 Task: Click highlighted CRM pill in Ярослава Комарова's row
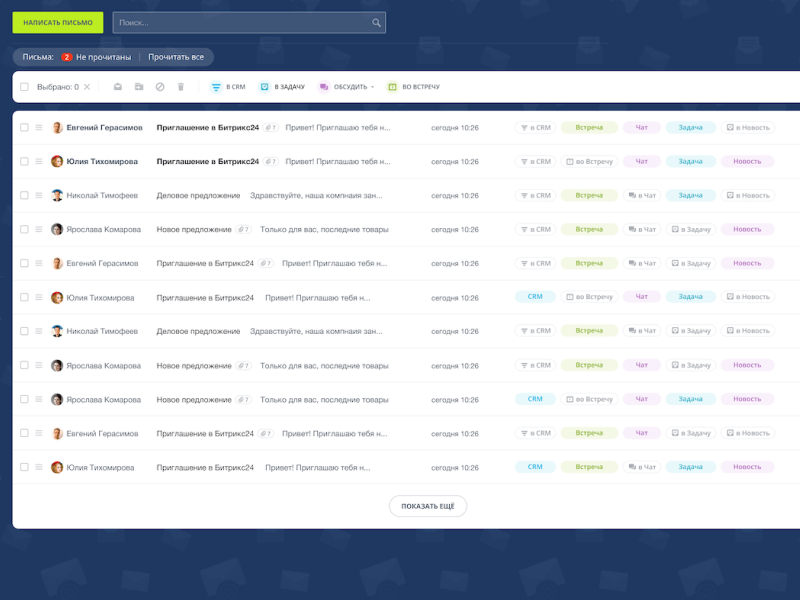[x=535, y=399]
